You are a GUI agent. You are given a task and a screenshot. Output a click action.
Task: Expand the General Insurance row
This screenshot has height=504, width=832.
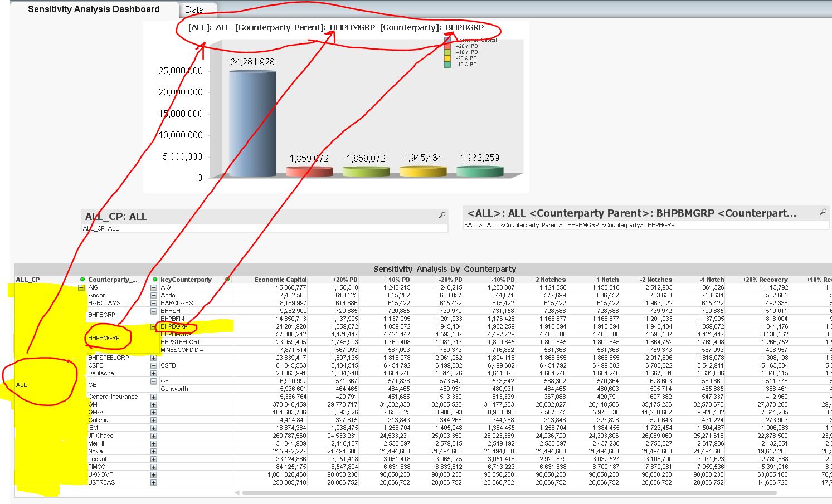[154, 397]
